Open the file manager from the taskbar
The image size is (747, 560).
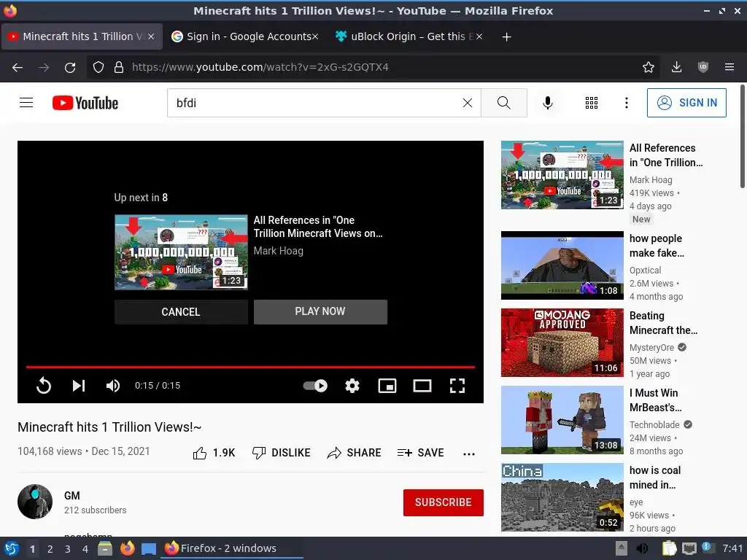pos(105,548)
